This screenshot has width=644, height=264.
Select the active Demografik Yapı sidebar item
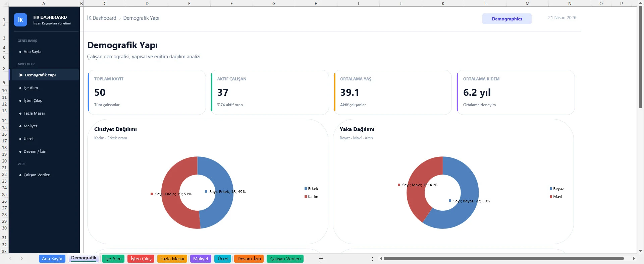click(40, 75)
